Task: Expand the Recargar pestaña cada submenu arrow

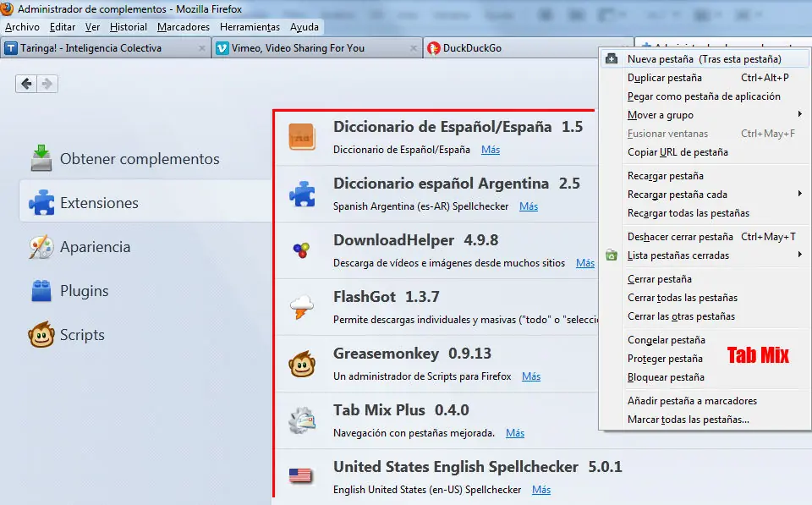Action: click(800, 194)
